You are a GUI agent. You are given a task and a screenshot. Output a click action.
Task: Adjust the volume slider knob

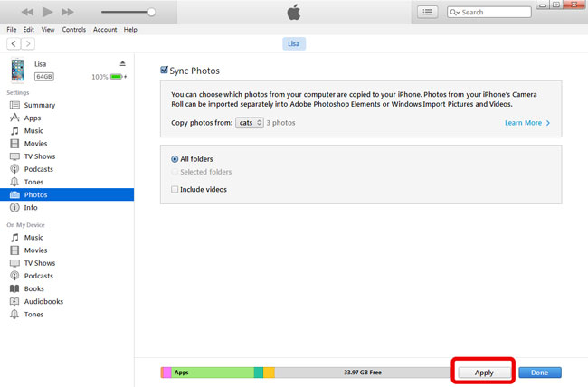coord(151,12)
